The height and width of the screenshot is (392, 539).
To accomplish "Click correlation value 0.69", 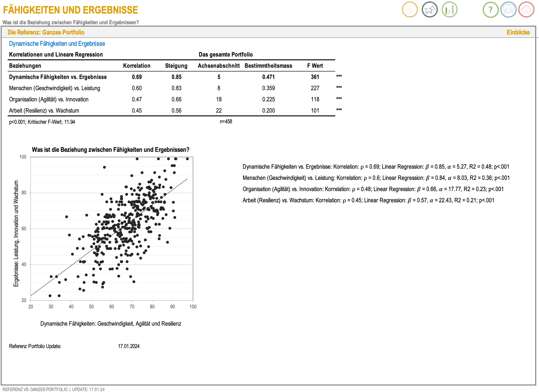I will [137, 77].
